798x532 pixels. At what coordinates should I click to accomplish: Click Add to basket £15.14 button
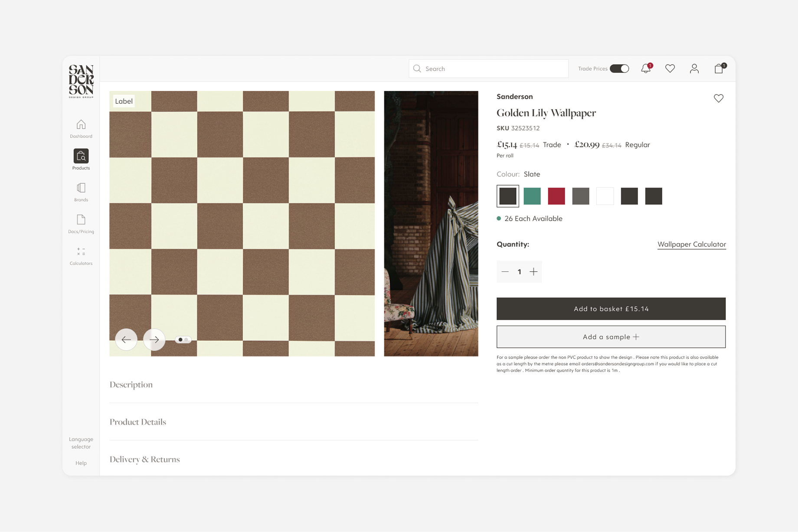click(611, 309)
